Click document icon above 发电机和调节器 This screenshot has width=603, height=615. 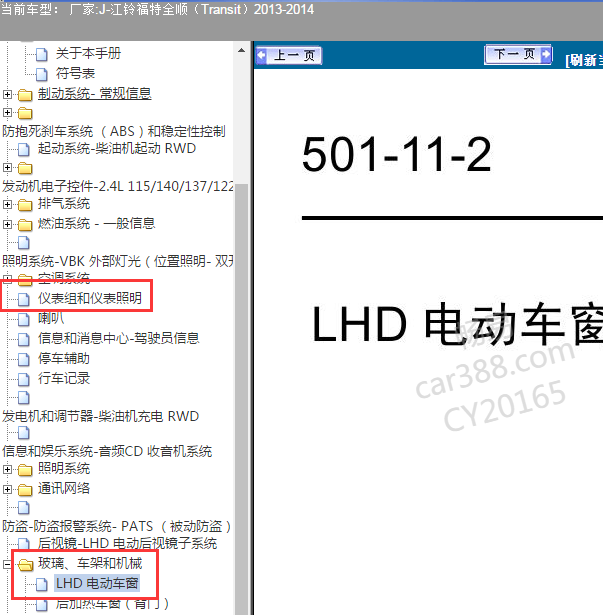pyautogui.click(x=24, y=398)
